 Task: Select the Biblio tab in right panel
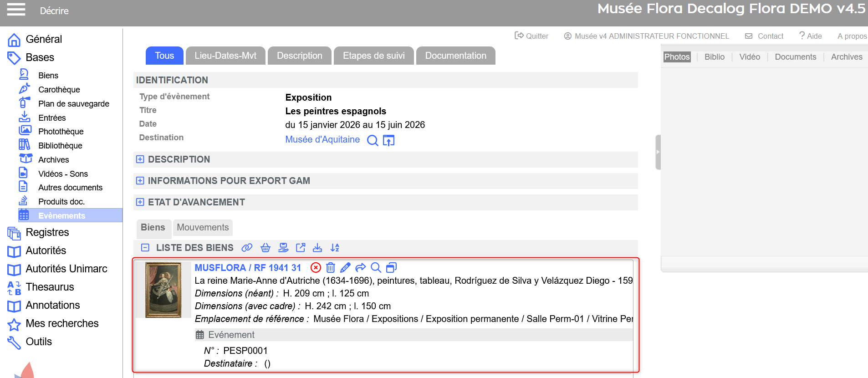tap(714, 57)
